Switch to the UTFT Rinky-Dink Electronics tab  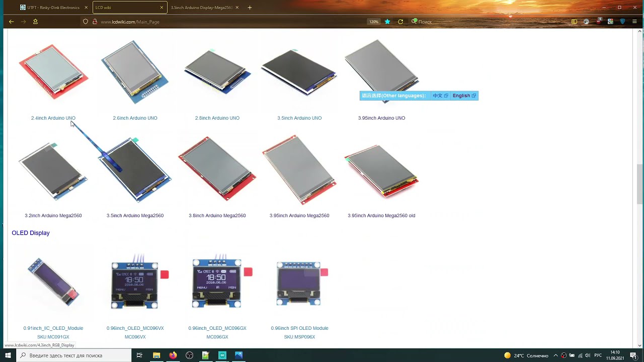54,8
